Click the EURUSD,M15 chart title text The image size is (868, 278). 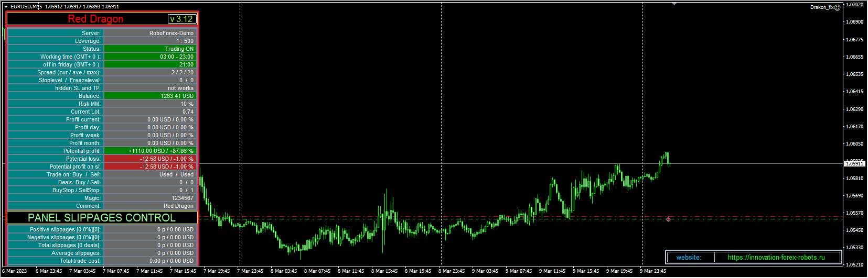click(26, 7)
